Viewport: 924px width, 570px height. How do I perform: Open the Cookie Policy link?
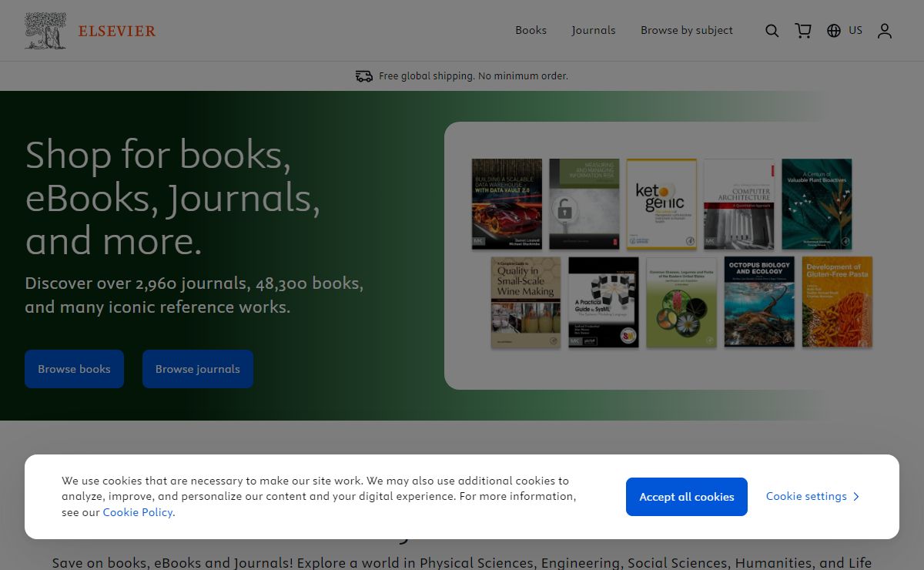[x=138, y=512]
